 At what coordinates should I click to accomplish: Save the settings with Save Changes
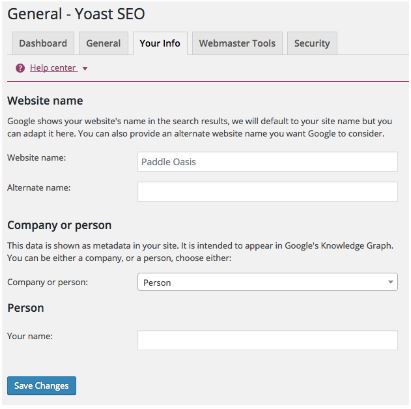41,386
